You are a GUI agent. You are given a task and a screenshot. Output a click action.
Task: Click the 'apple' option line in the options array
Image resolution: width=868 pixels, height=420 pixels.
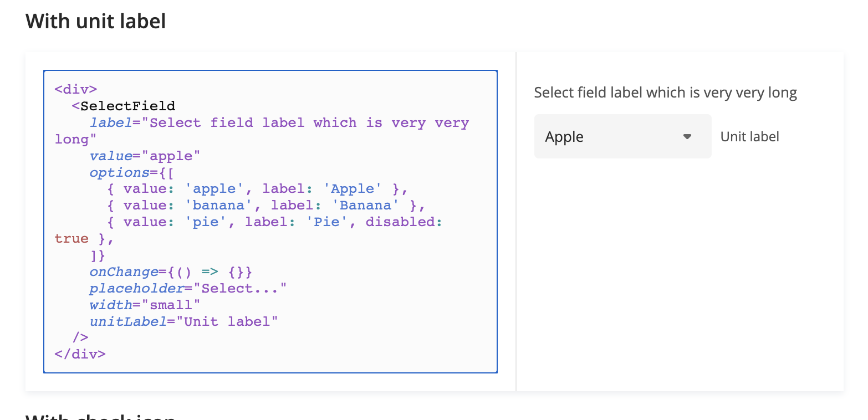click(x=258, y=189)
